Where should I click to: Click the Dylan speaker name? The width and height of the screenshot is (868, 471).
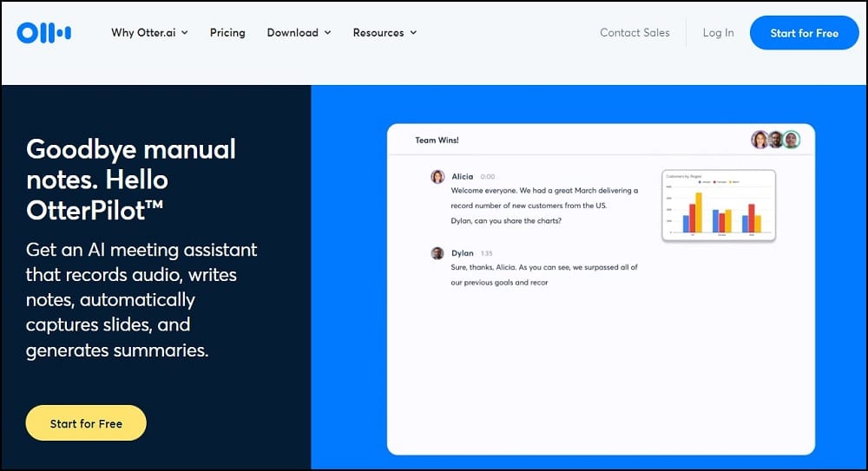pos(463,253)
